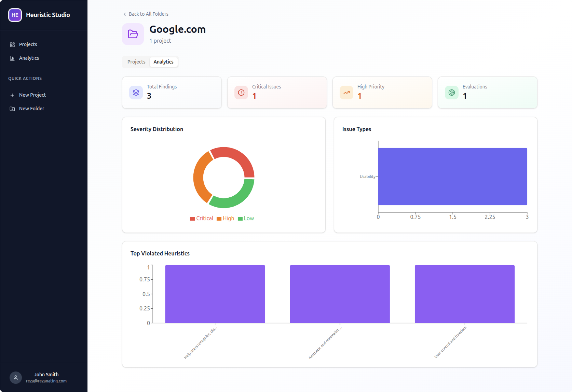Click the plus icon next to New Project
The height and width of the screenshot is (392, 572).
coord(12,95)
